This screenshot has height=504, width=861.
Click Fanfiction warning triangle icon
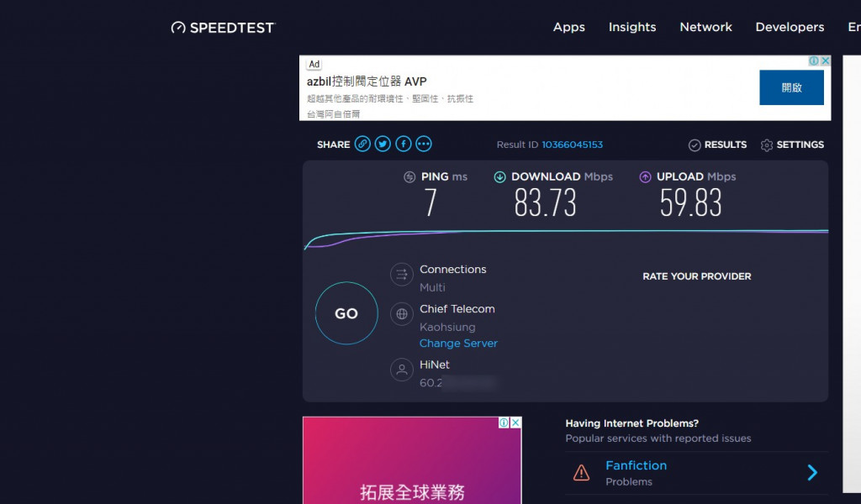click(582, 473)
